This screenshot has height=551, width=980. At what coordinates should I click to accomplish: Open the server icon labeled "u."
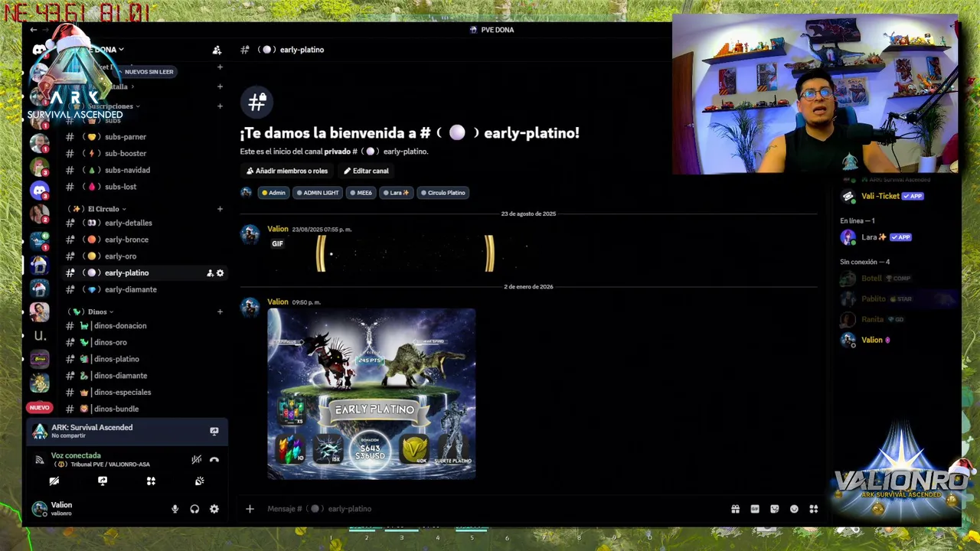40,336
